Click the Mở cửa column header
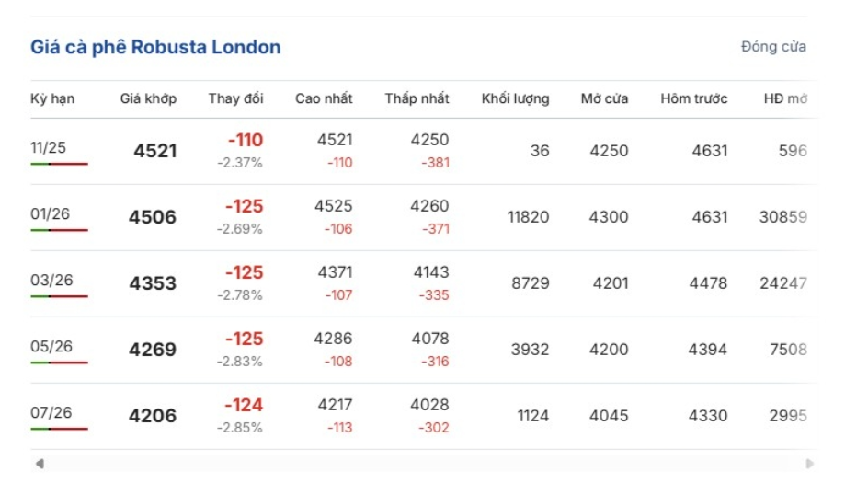The width and height of the screenshot is (868, 495). click(x=604, y=98)
